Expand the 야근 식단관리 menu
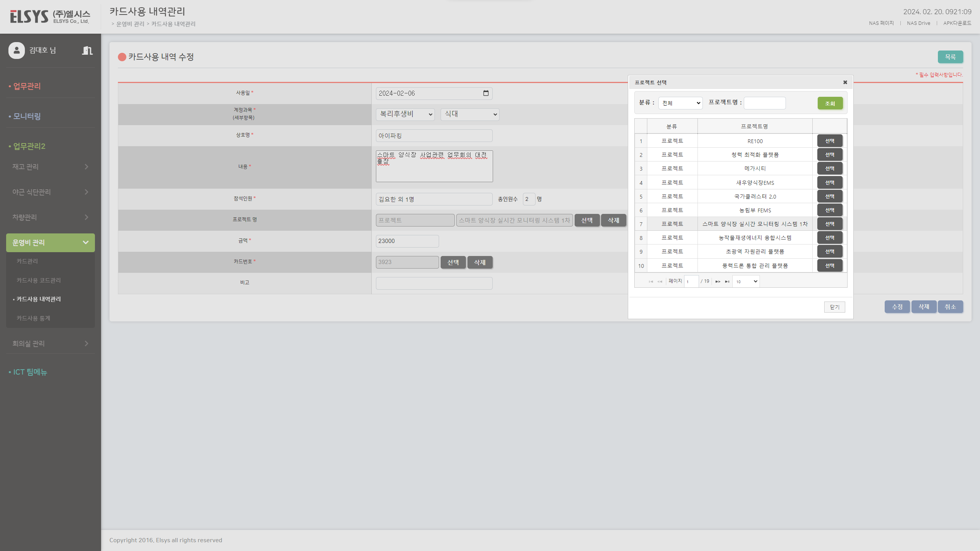The height and width of the screenshot is (551, 980). point(51,192)
